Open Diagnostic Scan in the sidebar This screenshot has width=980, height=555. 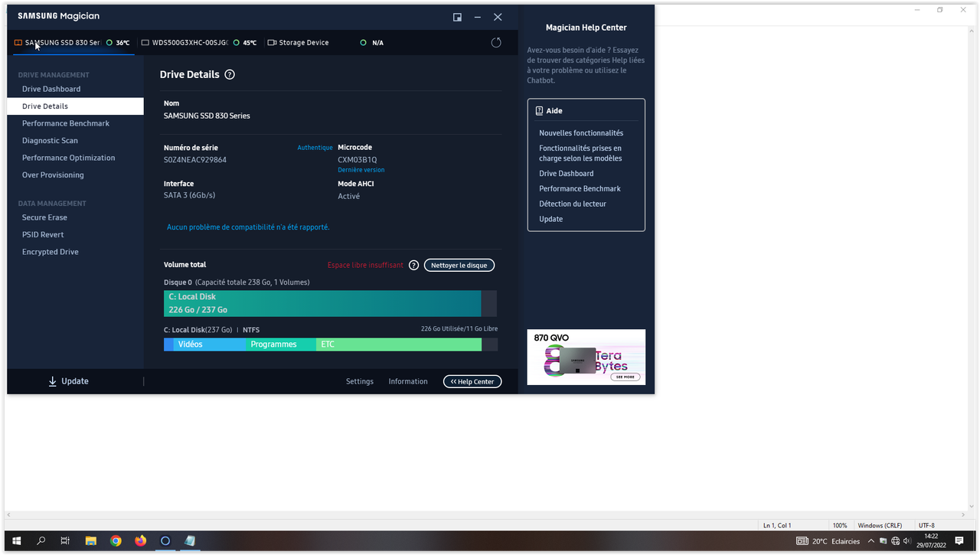click(x=50, y=141)
